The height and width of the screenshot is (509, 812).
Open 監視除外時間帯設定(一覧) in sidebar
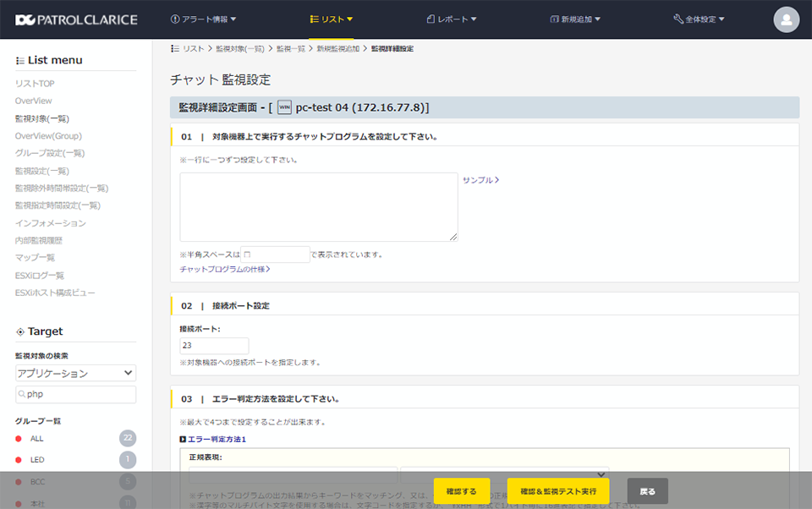point(62,188)
